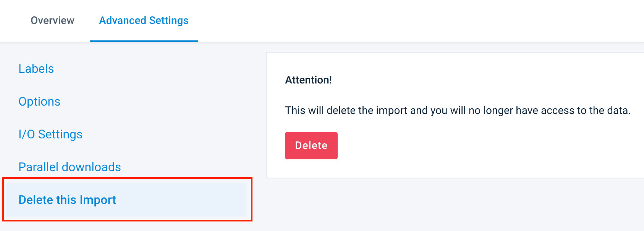Click the blue underline below Advanced Settings
644x231 pixels.
144,41
